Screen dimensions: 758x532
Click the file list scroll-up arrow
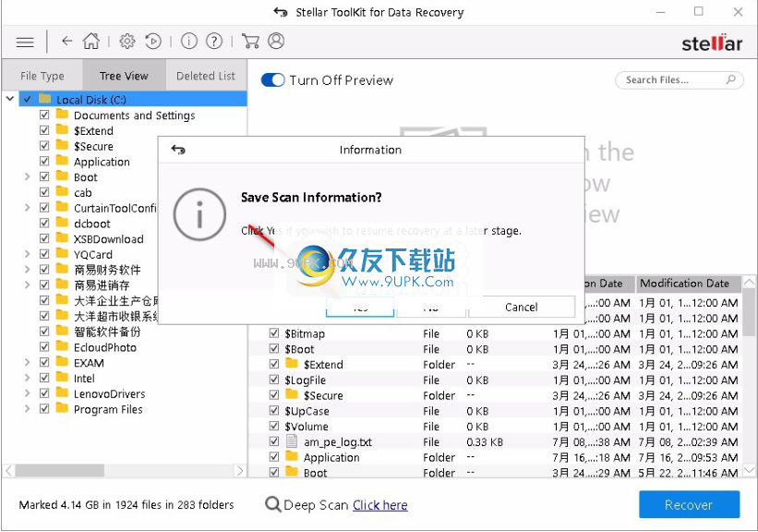tap(749, 283)
